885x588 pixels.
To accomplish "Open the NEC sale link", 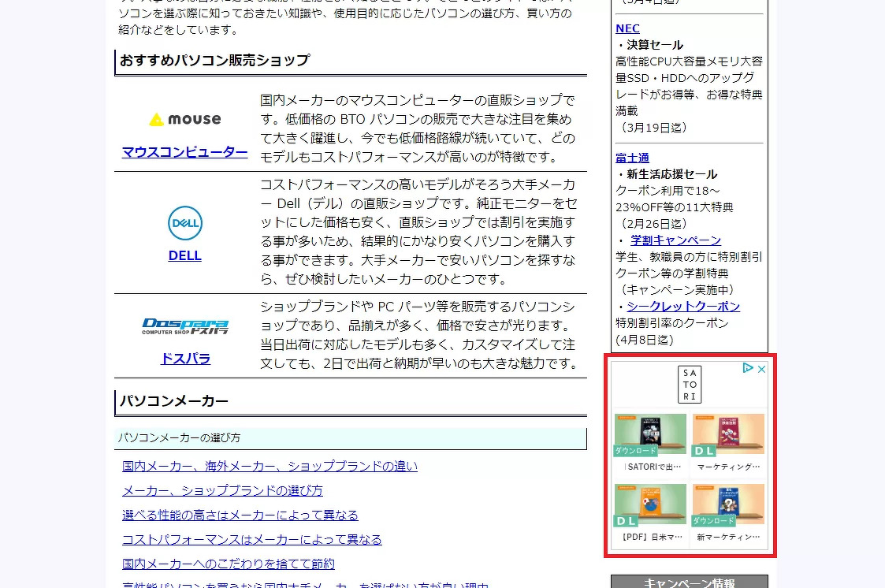I will pos(627,28).
